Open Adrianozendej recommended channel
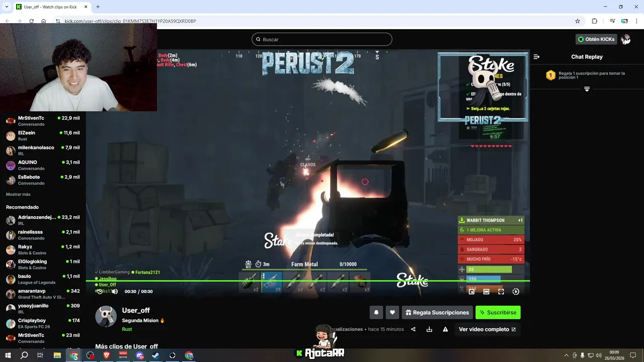Image resolution: width=644 pixels, height=362 pixels. point(43,220)
